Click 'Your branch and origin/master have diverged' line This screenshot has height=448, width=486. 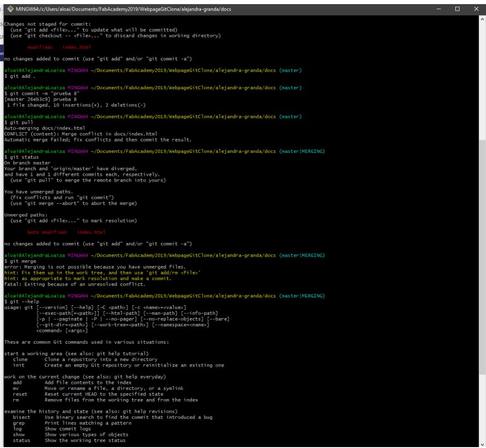tap(70, 169)
